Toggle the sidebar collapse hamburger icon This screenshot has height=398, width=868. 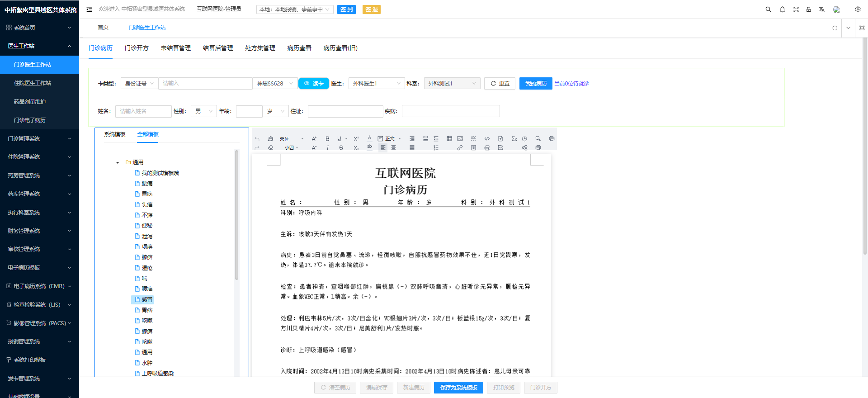tap(90, 9)
